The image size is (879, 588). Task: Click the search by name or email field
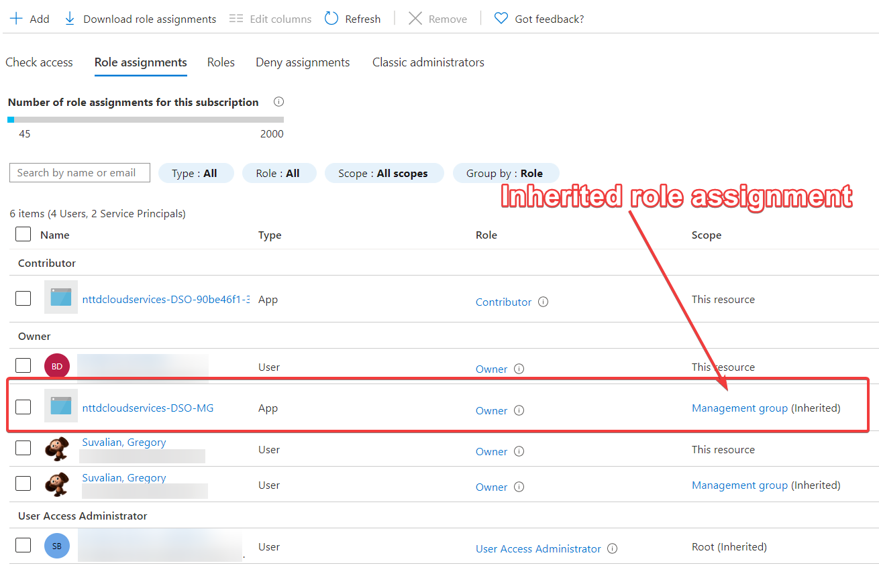coord(79,172)
